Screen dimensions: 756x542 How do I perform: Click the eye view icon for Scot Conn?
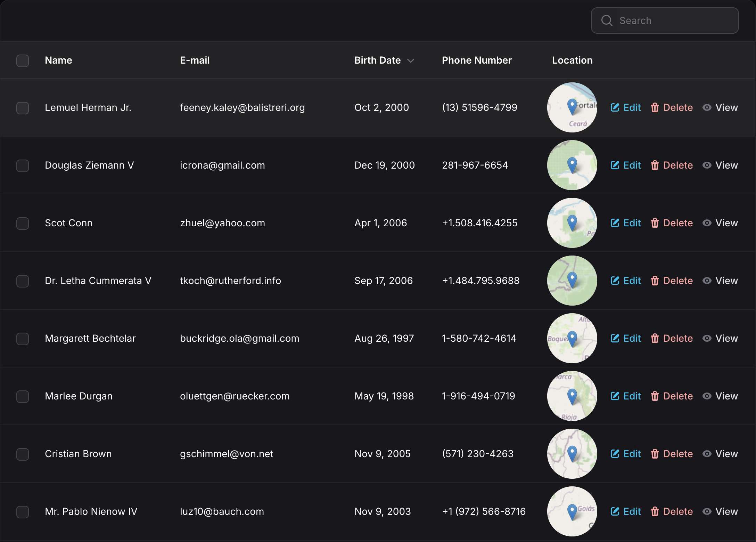point(707,223)
